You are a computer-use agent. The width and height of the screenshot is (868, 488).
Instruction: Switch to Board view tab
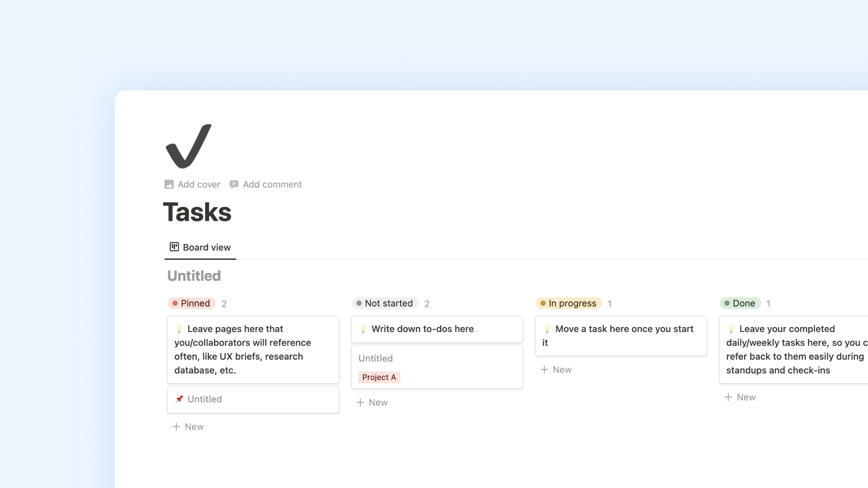point(200,247)
